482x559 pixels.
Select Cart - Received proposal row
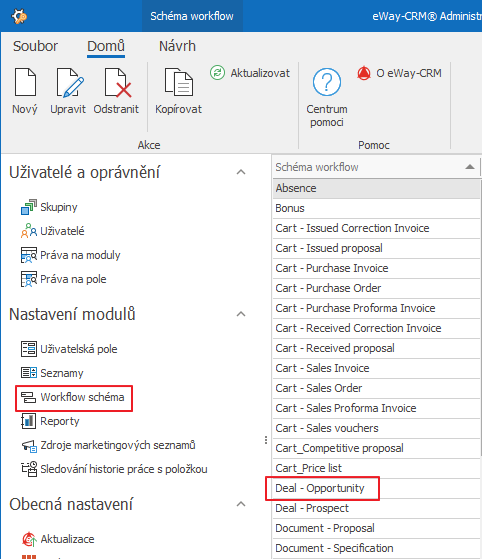click(x=376, y=348)
